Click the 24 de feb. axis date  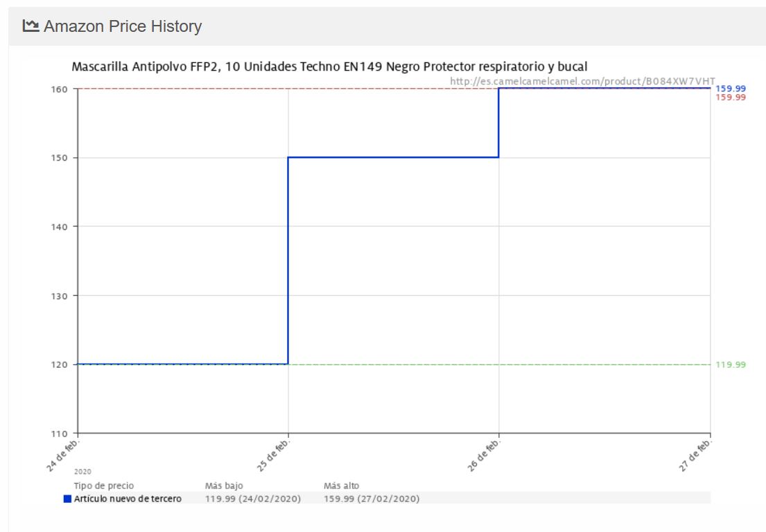click(62, 455)
